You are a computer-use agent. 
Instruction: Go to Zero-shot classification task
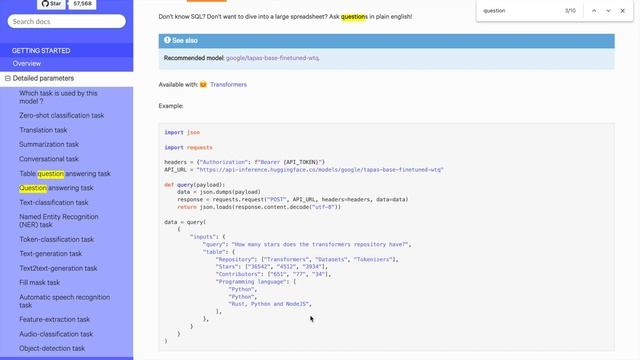(62, 116)
